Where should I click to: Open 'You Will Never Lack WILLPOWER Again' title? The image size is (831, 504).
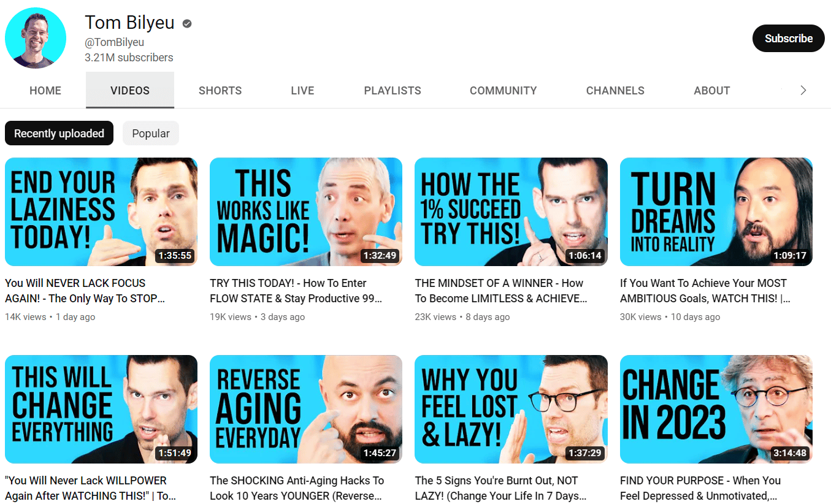(x=91, y=488)
